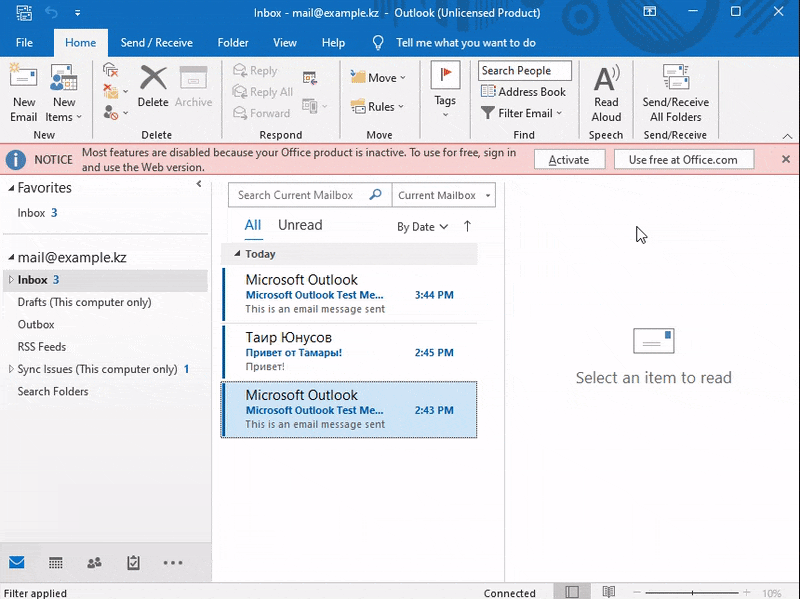
Task: Switch to the Calendar view icon
Action: (x=56, y=563)
